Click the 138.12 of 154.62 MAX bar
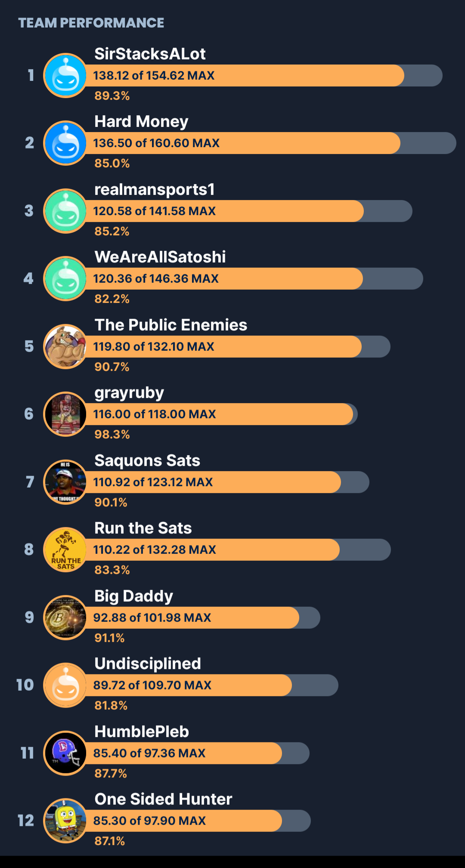 (263, 75)
